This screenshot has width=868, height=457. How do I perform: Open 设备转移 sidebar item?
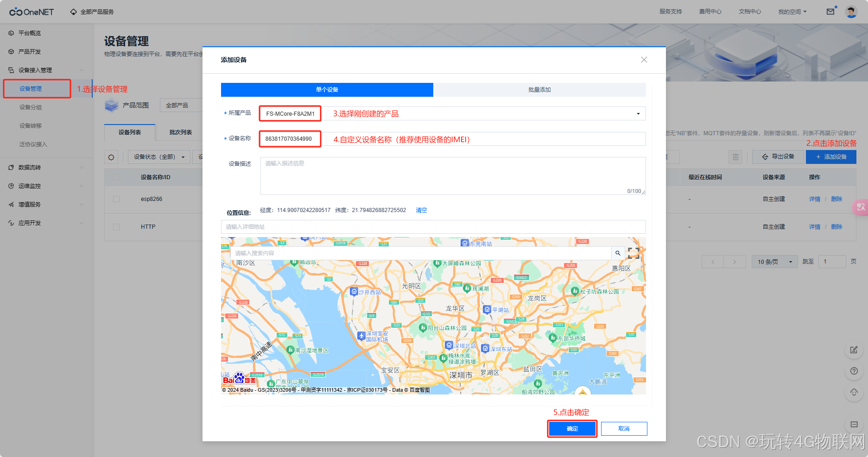click(x=31, y=126)
